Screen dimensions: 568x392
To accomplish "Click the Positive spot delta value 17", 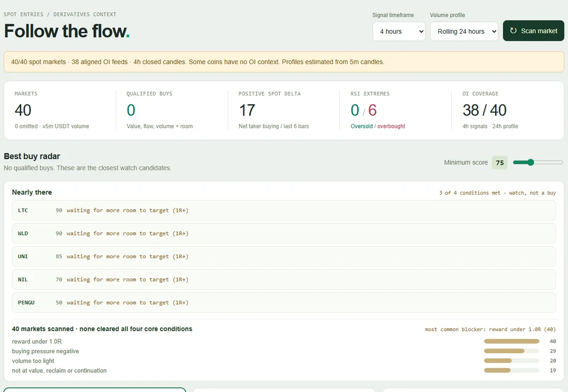I will (x=247, y=110).
